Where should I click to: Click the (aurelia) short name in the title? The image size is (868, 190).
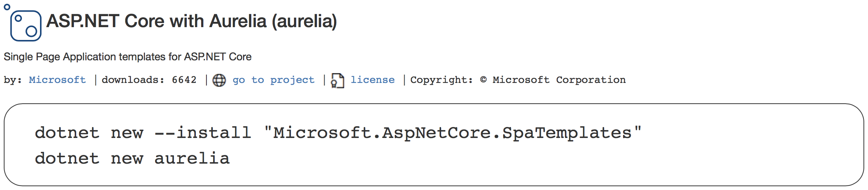(x=304, y=21)
